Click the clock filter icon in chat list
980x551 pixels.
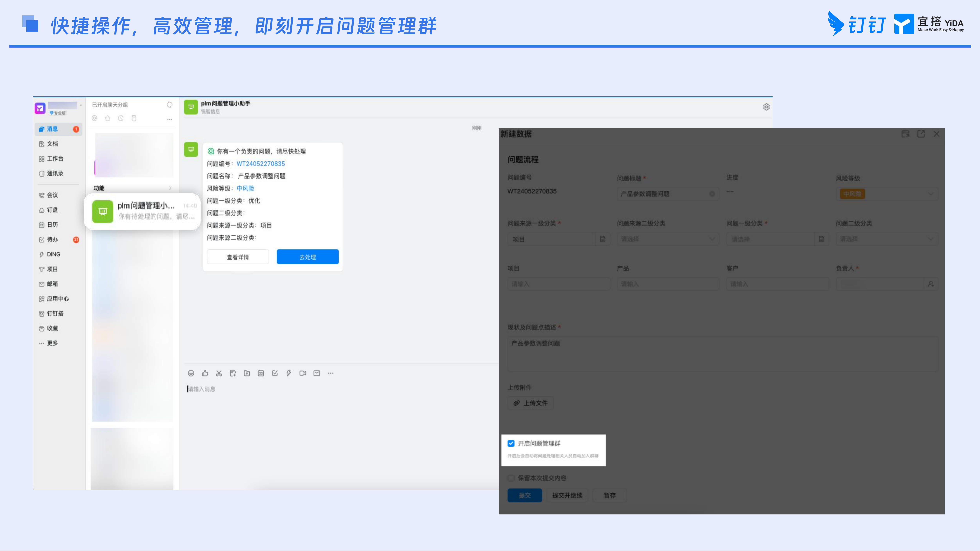tap(121, 118)
